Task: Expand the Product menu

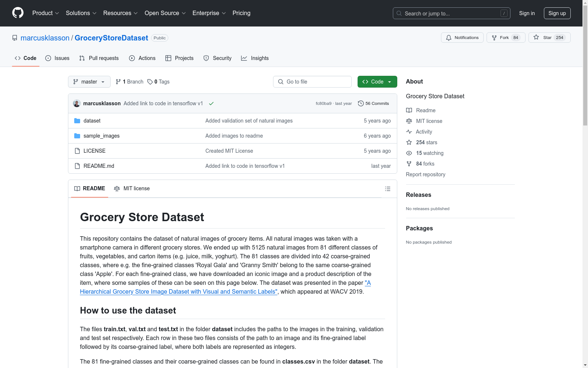Action: pyautogui.click(x=46, y=13)
